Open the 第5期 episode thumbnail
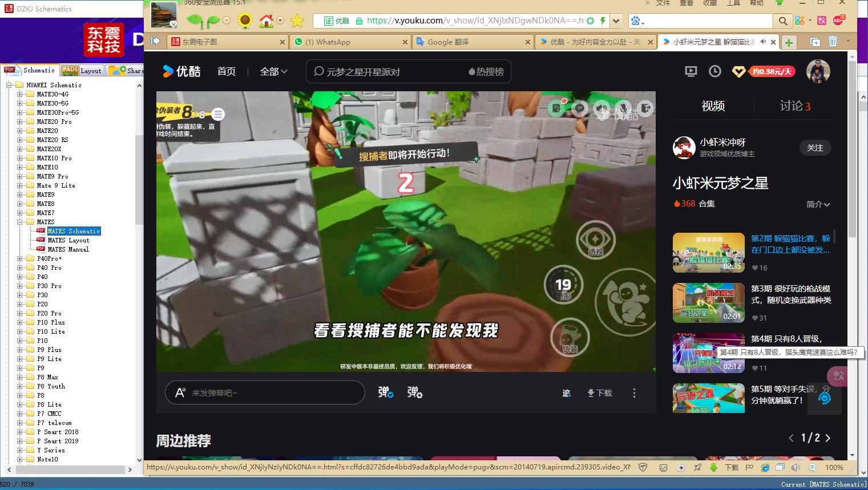Image resolution: width=868 pixels, height=490 pixels. point(708,398)
